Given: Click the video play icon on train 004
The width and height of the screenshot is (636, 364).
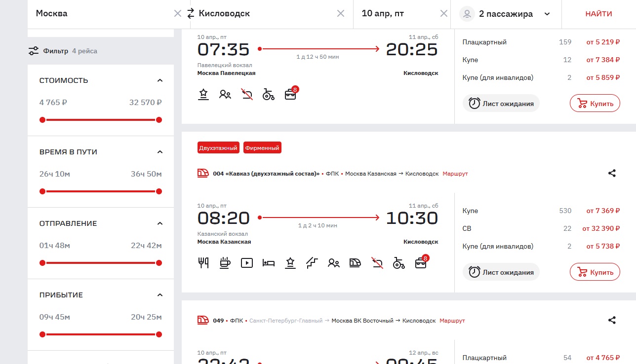Looking at the screenshot, I should coord(246,263).
